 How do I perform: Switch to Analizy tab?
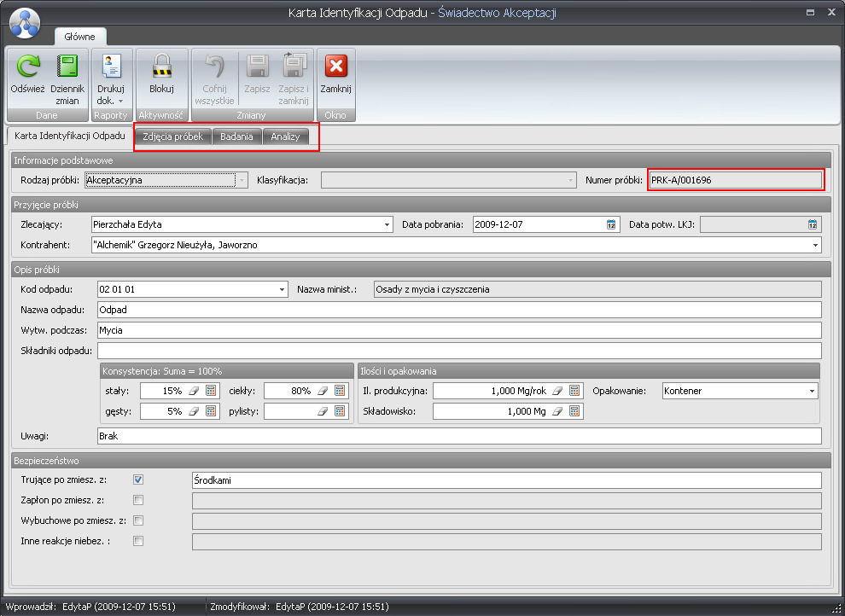(285, 137)
